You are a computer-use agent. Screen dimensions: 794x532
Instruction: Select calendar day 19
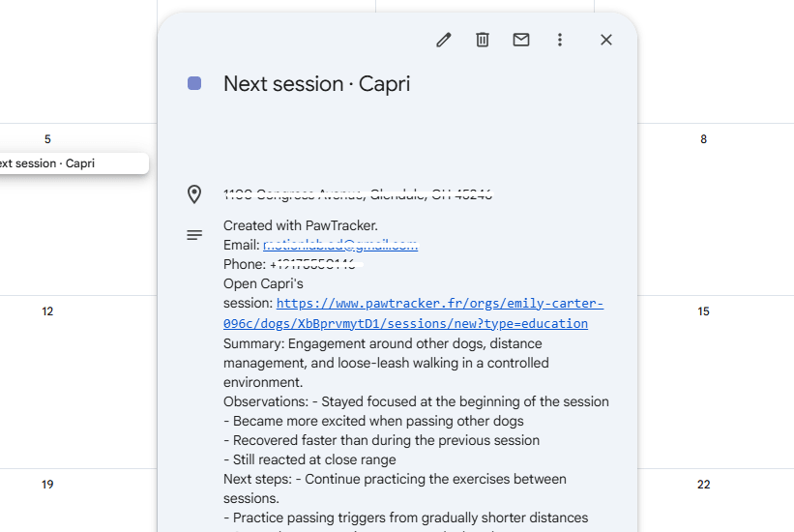(x=47, y=485)
